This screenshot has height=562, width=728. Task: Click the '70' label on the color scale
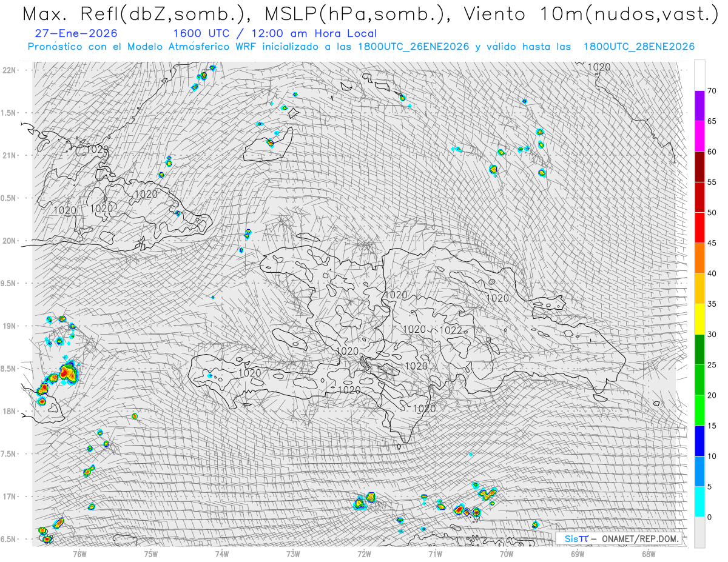coord(712,91)
